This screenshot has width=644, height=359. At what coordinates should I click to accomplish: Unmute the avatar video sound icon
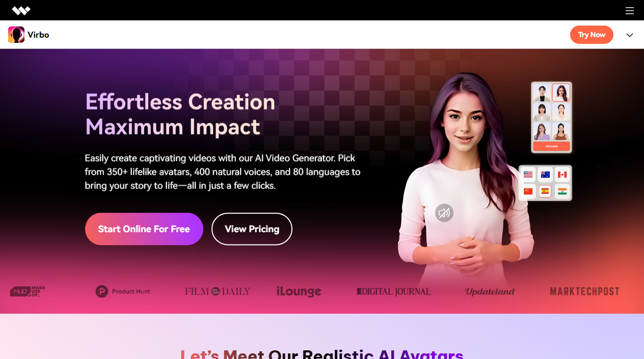coord(444,213)
